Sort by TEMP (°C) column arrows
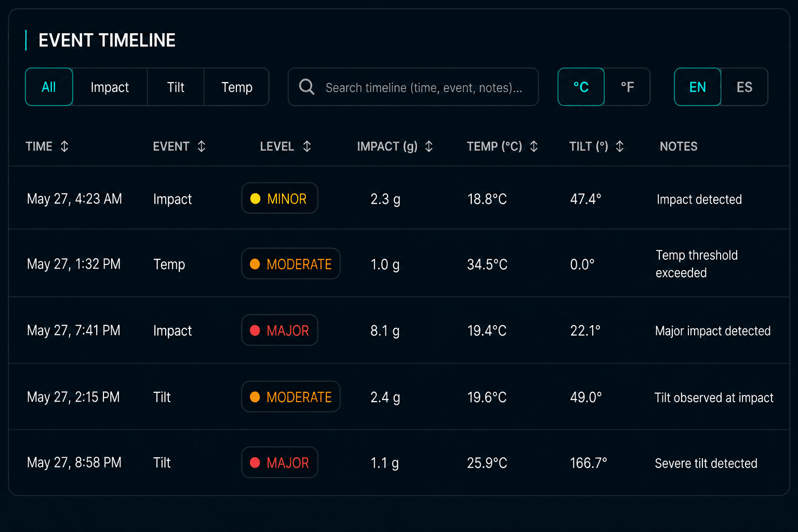This screenshot has height=532, width=798. coord(534,147)
